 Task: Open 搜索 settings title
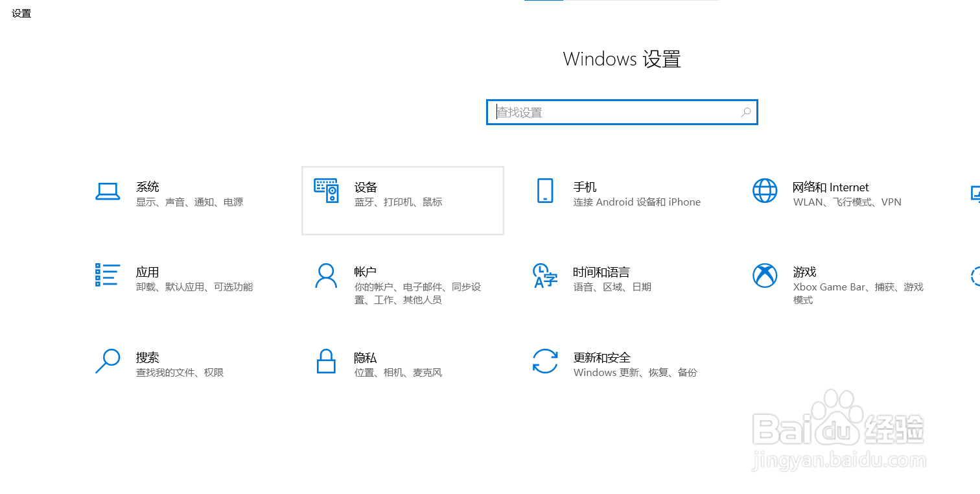(148, 358)
